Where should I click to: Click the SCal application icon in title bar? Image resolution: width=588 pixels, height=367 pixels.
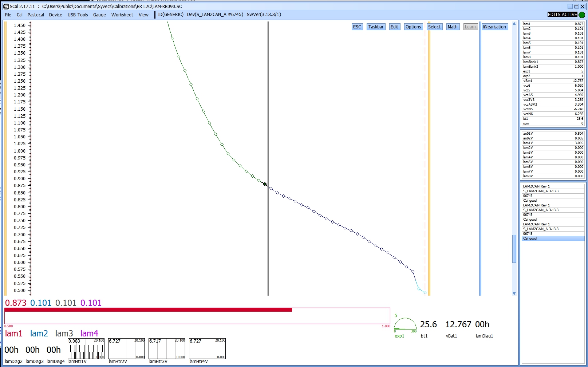[x=6, y=6]
